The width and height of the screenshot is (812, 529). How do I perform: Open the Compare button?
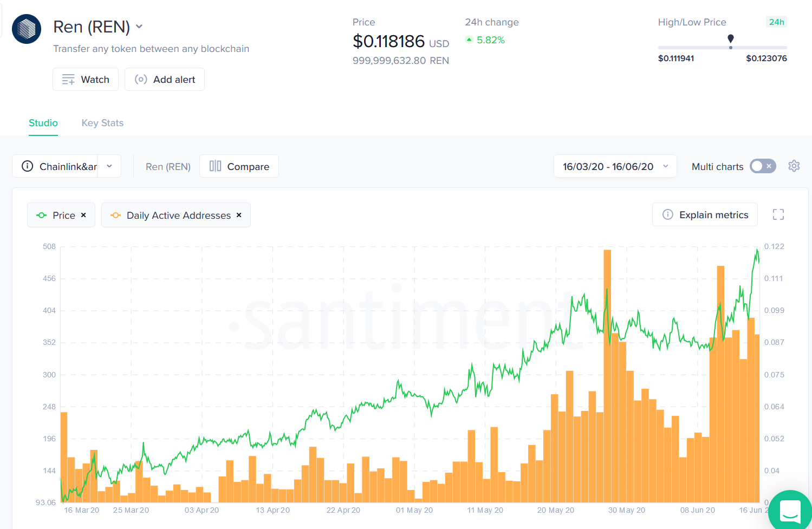[x=239, y=166]
